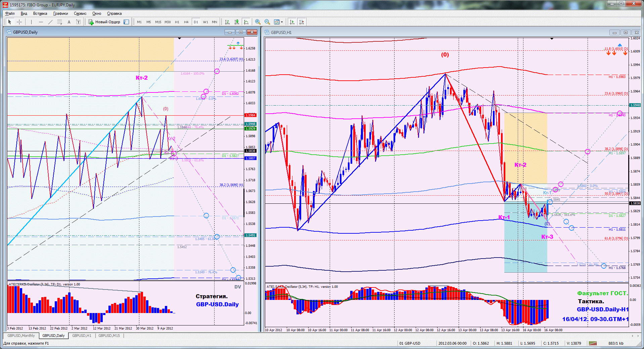Click chart shift marker on H1 chart

point(552,39)
